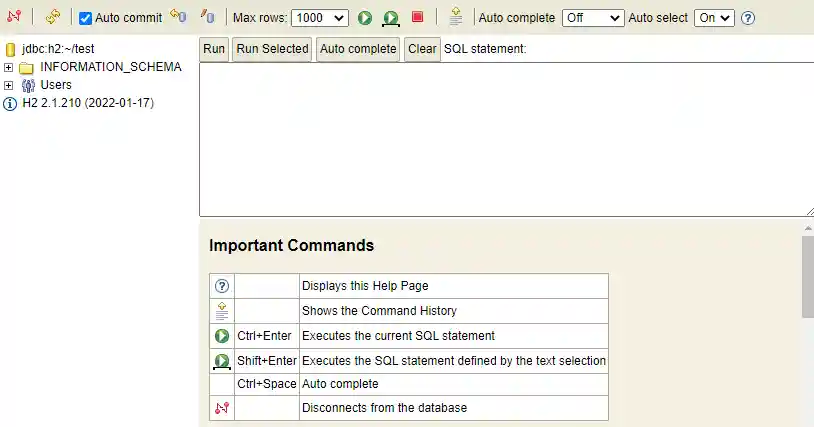Image resolution: width=814 pixels, height=427 pixels.
Task: Select the jdbc:h2:~/test database node
Action: pos(58,49)
